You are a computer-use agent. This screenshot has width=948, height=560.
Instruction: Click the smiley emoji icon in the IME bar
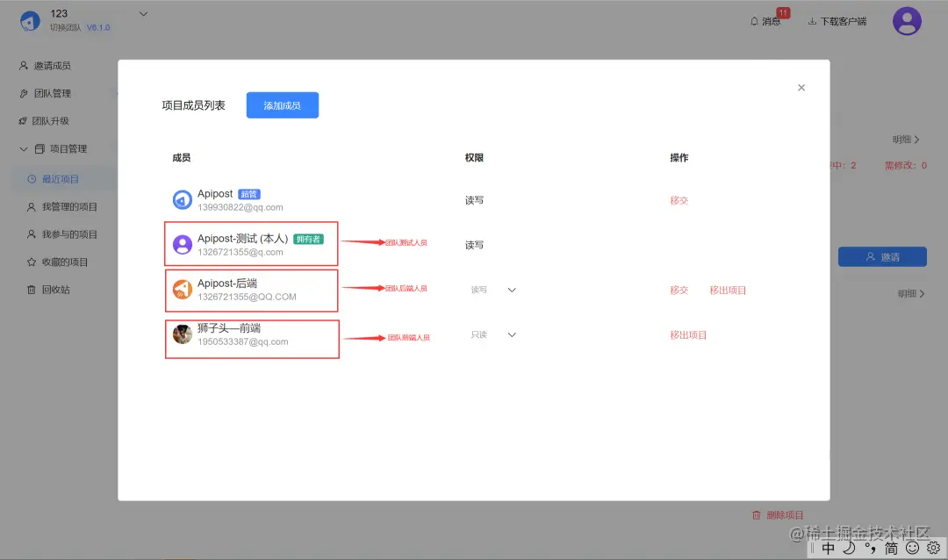(912, 548)
